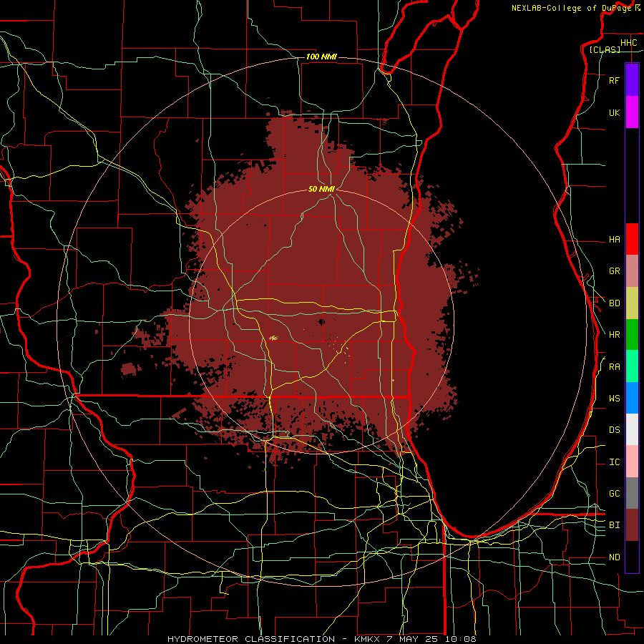Click the [CLAS] legend header
This screenshot has height=644, width=644.
605,49
